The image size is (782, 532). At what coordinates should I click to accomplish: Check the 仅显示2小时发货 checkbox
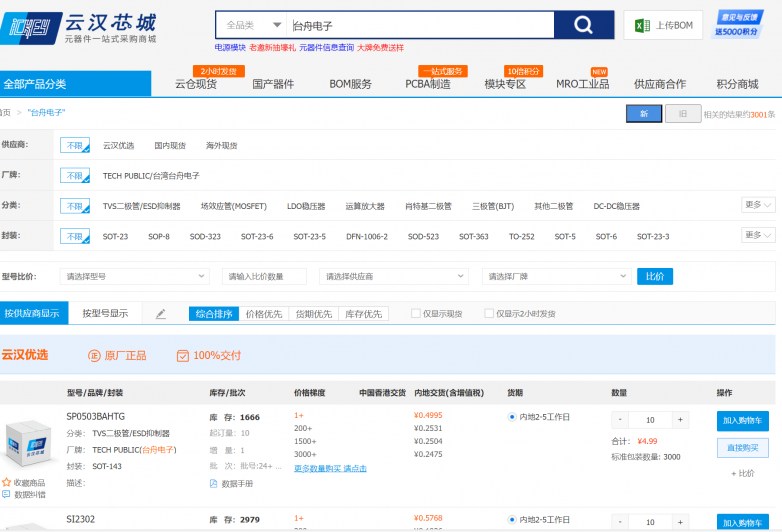click(x=489, y=313)
